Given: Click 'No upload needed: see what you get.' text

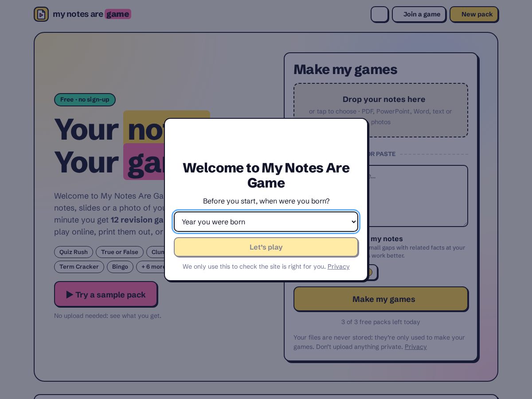Looking at the screenshot, I should pyautogui.click(x=108, y=316).
